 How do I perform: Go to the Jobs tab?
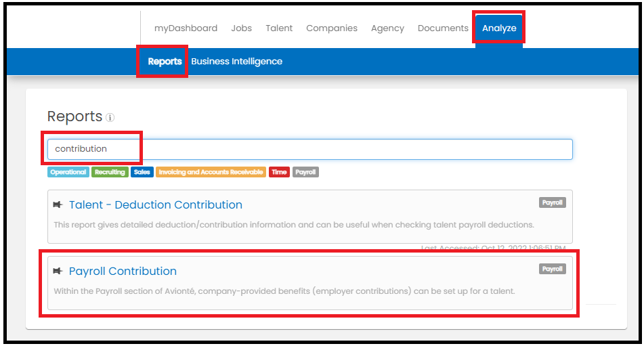click(x=242, y=28)
